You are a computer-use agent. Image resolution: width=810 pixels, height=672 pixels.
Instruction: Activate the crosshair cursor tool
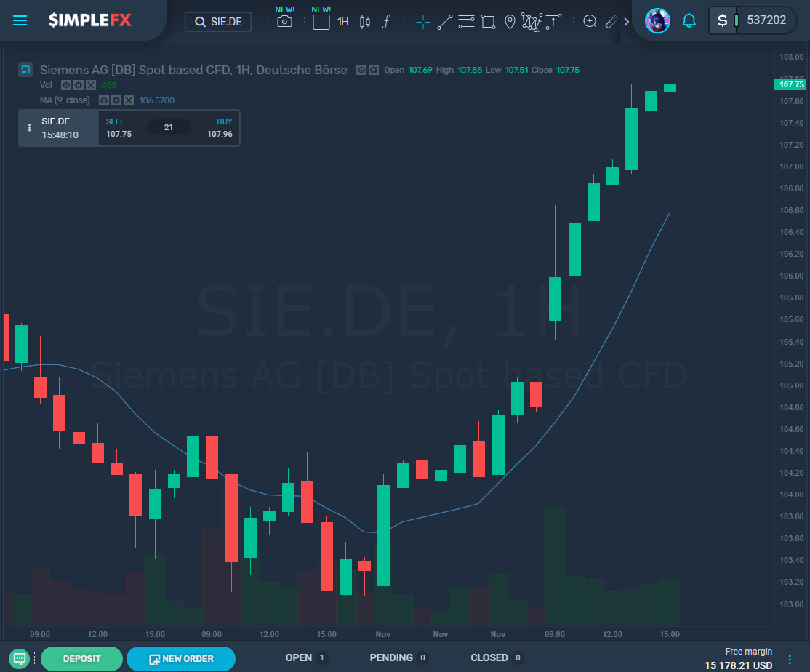click(x=422, y=21)
